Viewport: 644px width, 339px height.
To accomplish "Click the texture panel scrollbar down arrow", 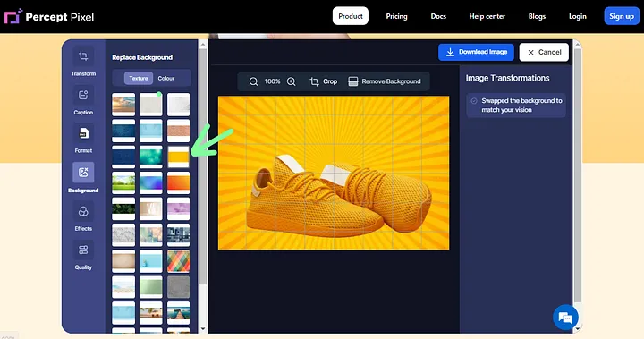I will 202,329.
